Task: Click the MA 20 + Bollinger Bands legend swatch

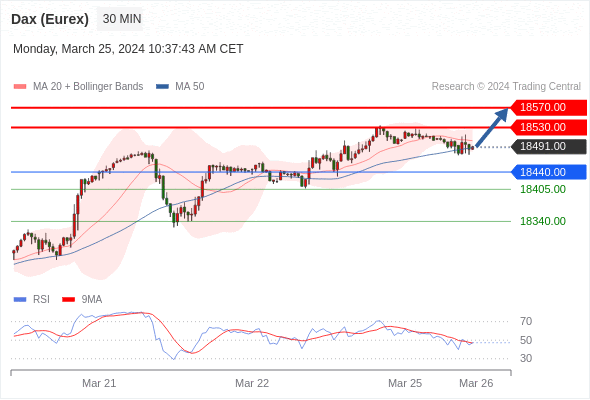Action: pos(20,87)
